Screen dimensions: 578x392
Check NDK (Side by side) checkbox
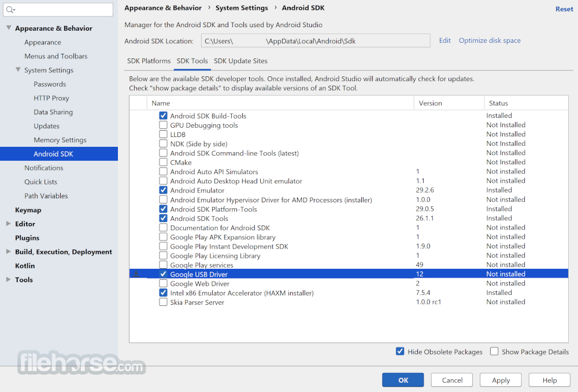164,143
